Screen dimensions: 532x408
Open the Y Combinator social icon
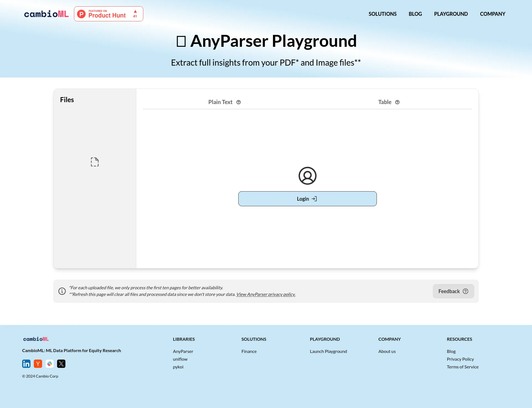click(38, 364)
